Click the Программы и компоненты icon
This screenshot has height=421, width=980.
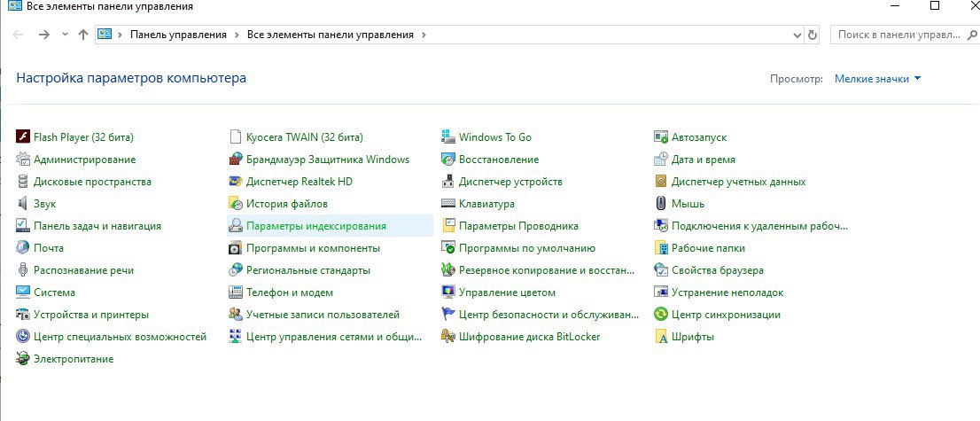point(236,247)
